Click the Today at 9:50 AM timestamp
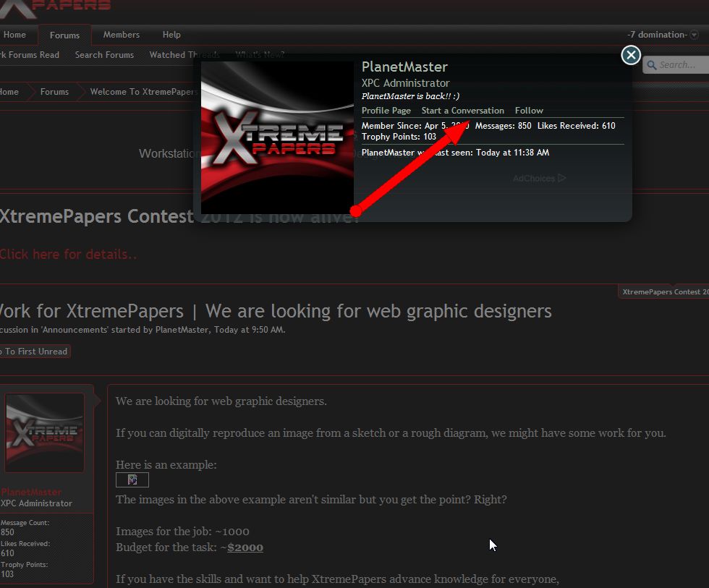Screen dimensions: 709x588 pyautogui.click(x=249, y=330)
